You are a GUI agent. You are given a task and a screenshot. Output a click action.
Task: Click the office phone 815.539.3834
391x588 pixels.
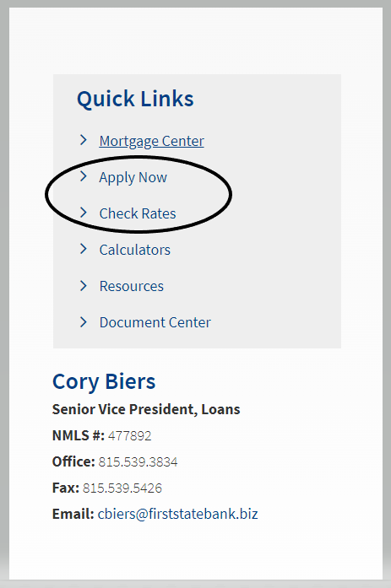138,462
